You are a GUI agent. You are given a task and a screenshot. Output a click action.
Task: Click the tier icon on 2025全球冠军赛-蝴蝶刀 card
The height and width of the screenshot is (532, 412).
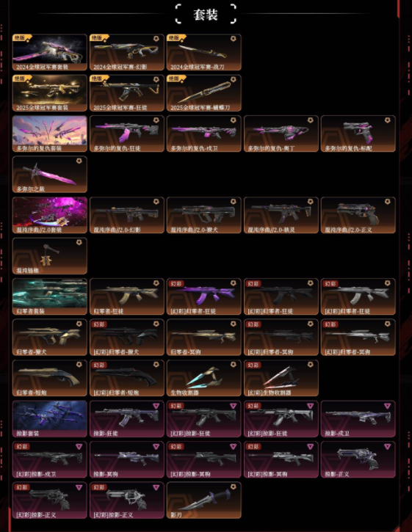tap(234, 79)
